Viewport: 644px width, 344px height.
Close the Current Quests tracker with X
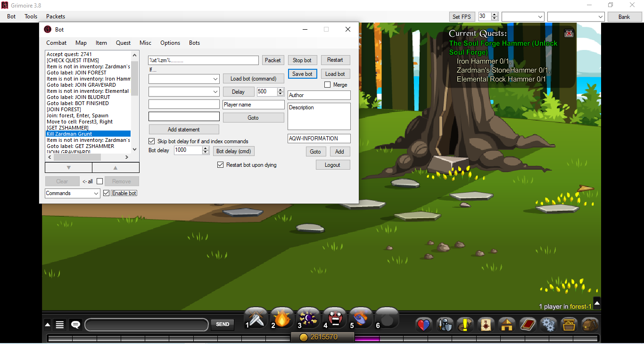pyautogui.click(x=569, y=33)
